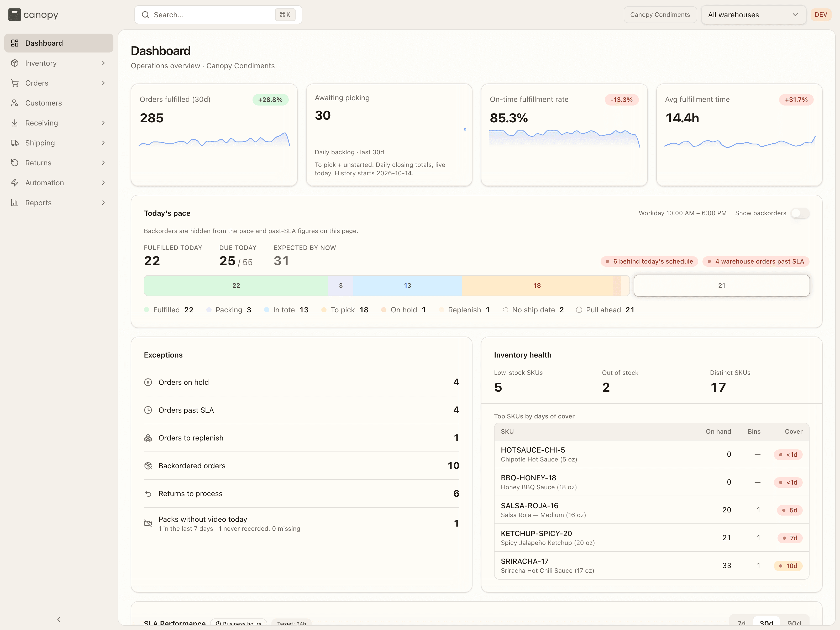Select the Shipping sidebar label
840x630 pixels.
[x=40, y=143]
